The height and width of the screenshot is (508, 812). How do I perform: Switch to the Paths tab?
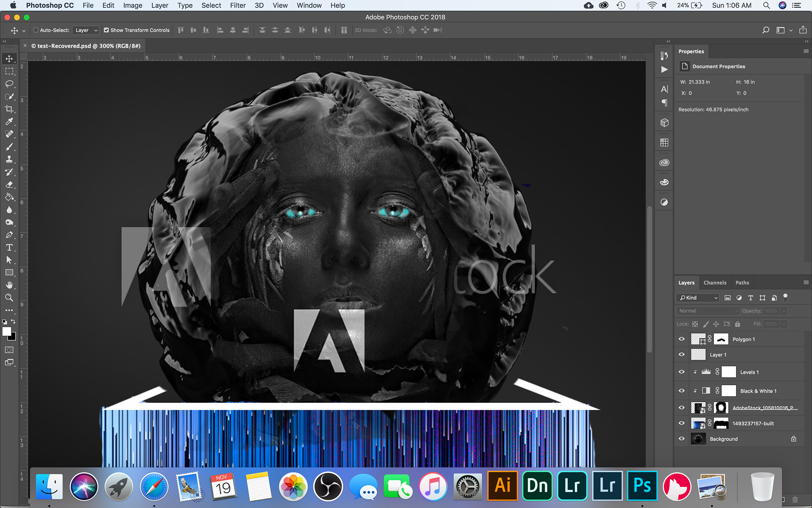click(x=742, y=282)
